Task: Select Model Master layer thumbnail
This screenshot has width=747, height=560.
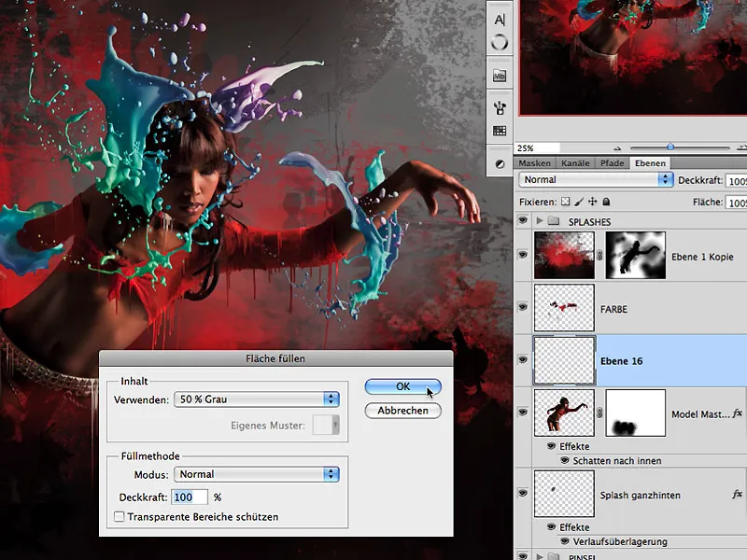Action: [565, 413]
